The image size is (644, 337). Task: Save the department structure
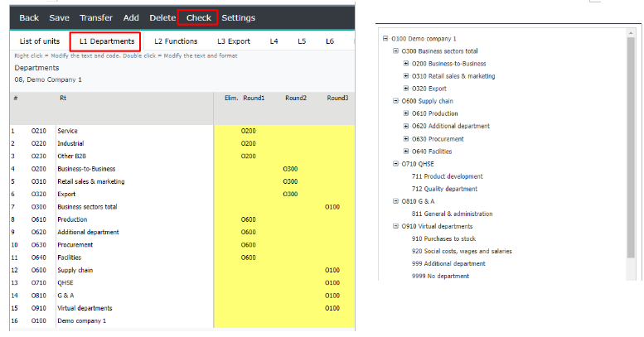(59, 17)
